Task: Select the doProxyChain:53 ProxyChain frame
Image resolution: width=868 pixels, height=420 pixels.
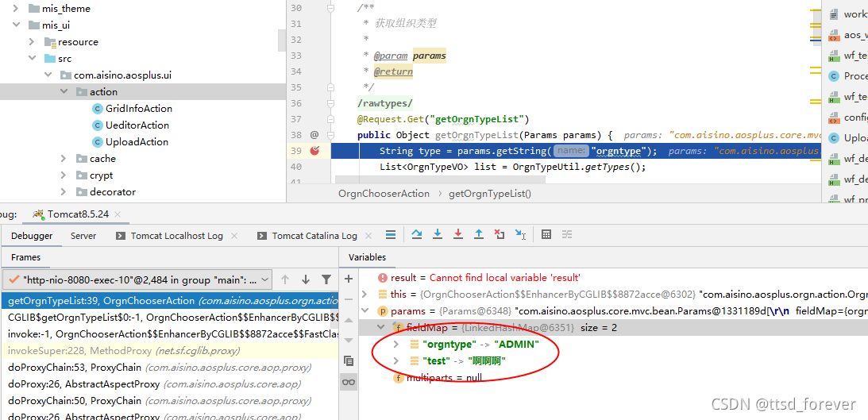Action: click(169, 368)
